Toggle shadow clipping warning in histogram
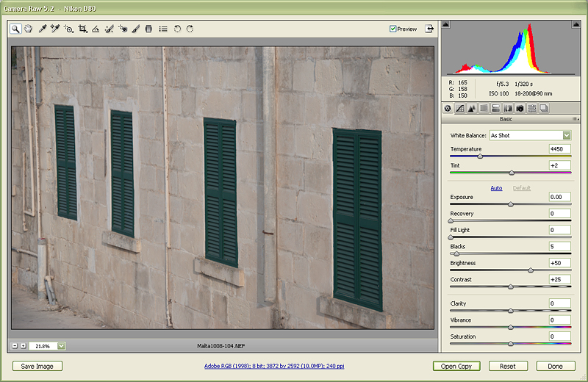The height and width of the screenshot is (382, 588). coord(446,24)
